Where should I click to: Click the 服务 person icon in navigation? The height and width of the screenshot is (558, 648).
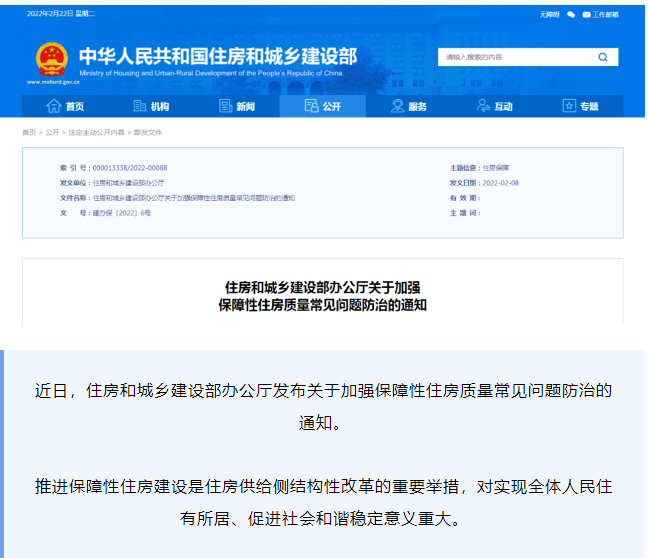398,106
